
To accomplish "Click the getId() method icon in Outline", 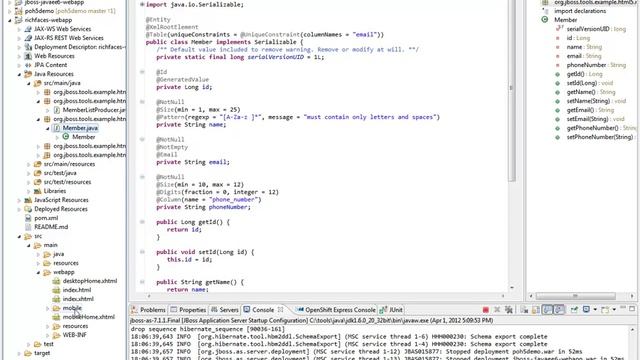I will click(x=558, y=74).
